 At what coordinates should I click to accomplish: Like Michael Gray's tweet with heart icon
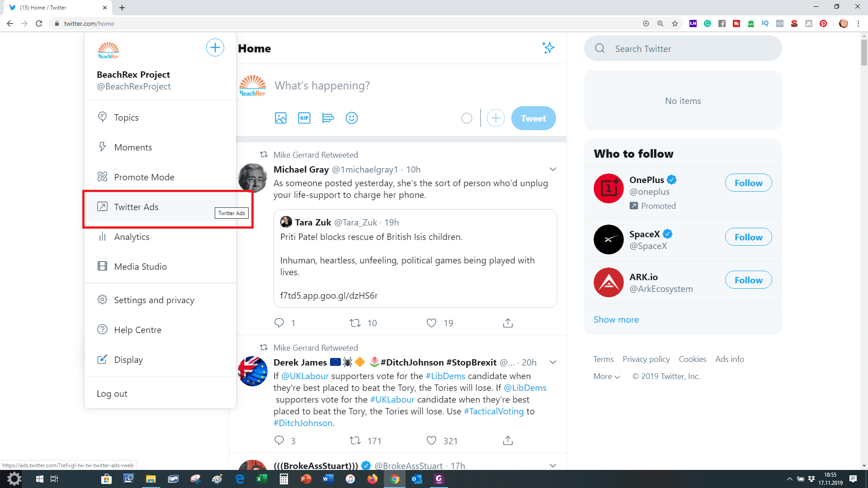tap(431, 323)
